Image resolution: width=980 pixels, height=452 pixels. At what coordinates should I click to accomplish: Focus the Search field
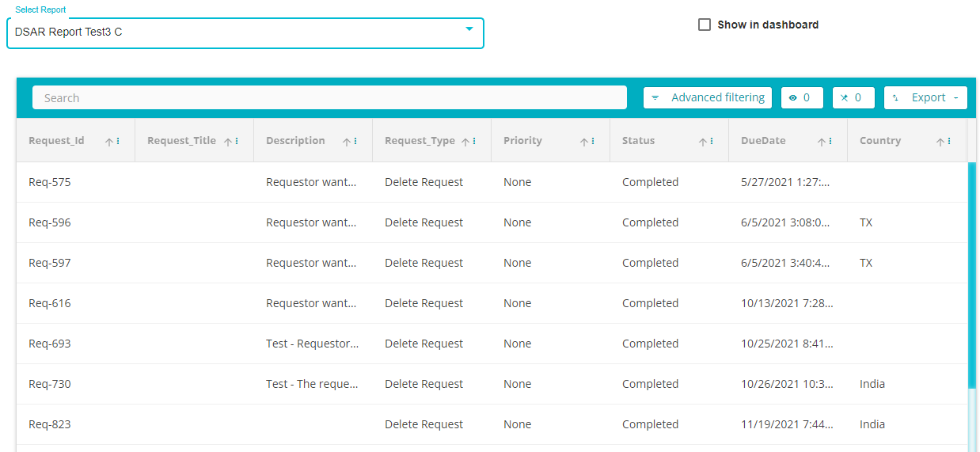[329, 97]
